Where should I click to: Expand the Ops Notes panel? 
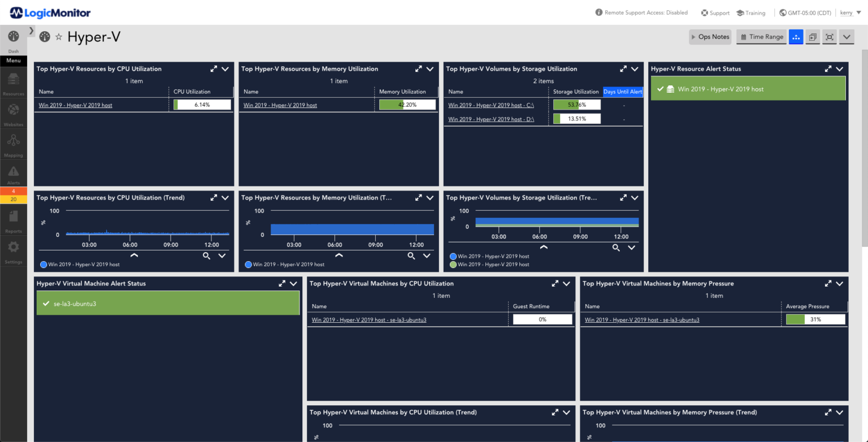coord(710,36)
